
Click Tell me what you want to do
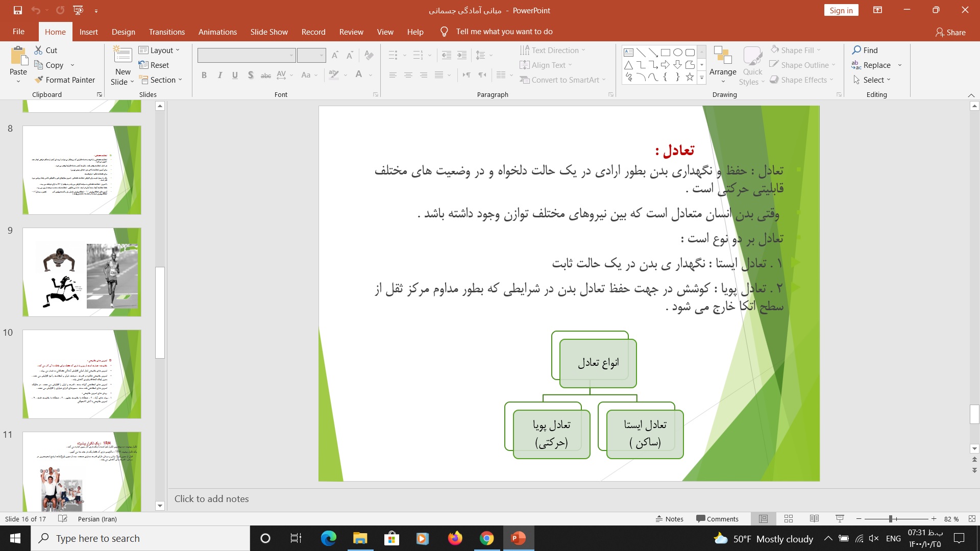click(504, 32)
